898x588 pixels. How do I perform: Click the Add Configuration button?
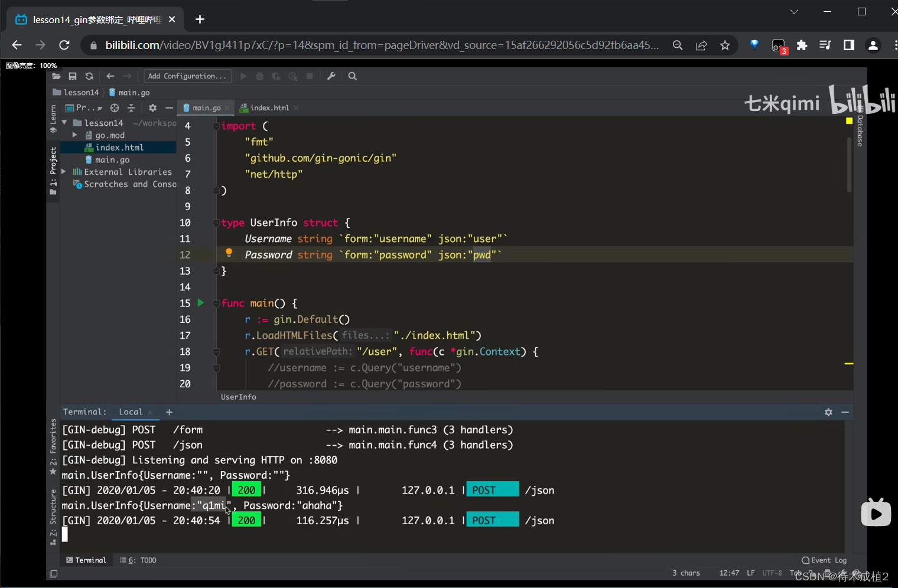[187, 76]
